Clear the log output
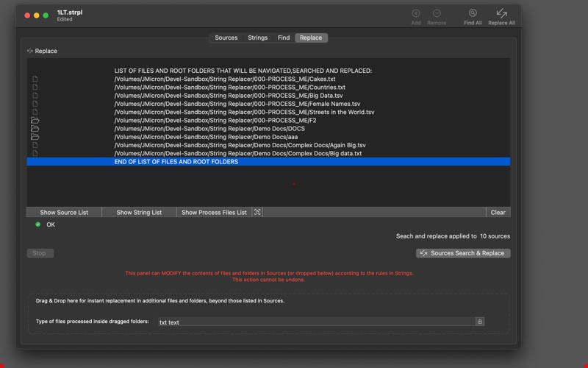Screen dimensions: 588x368 (x=498, y=212)
